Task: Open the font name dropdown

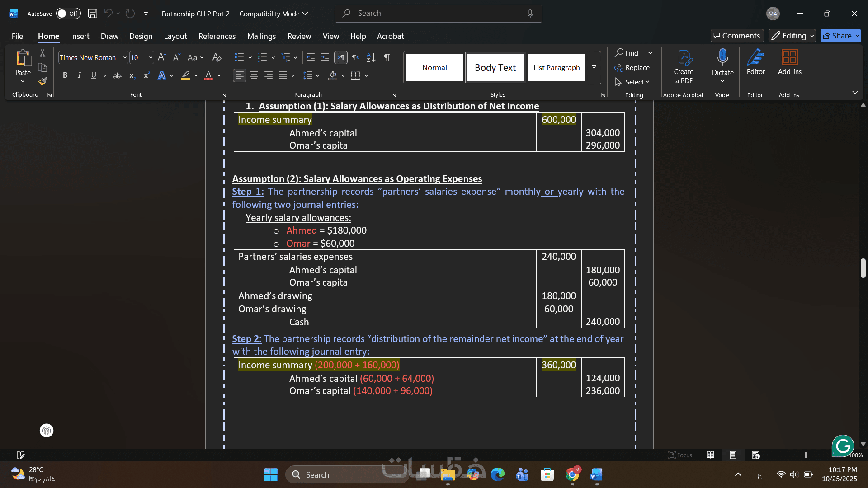Action: click(x=125, y=58)
